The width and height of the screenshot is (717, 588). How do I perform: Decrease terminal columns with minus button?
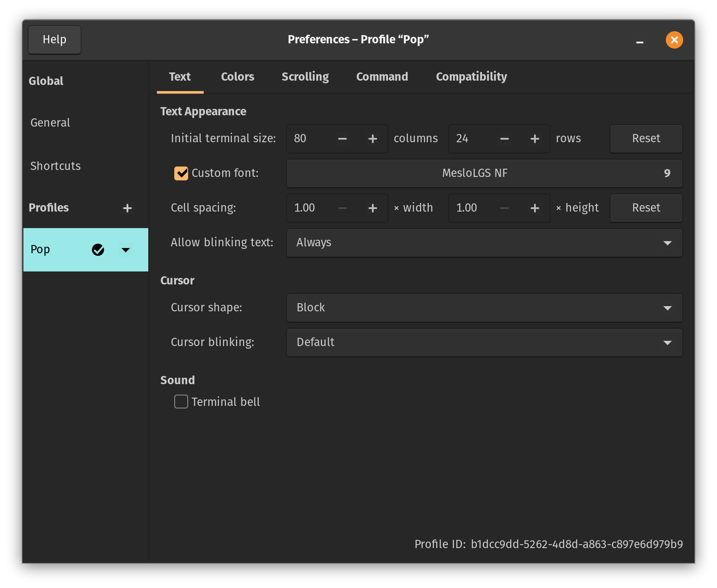coord(342,139)
